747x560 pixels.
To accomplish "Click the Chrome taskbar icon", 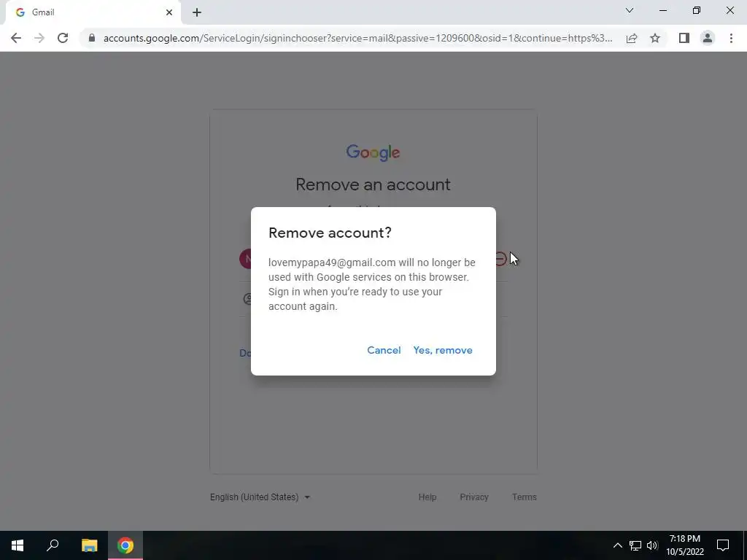I will [x=125, y=545].
